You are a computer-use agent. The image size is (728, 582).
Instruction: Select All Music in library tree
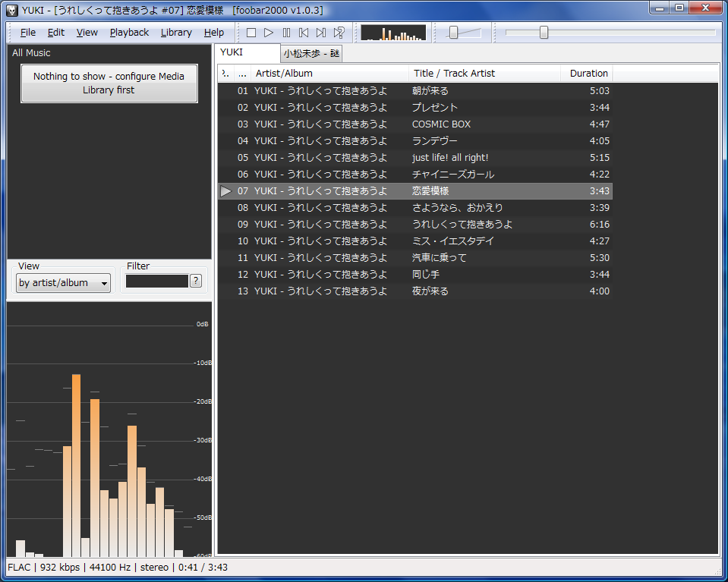point(31,53)
